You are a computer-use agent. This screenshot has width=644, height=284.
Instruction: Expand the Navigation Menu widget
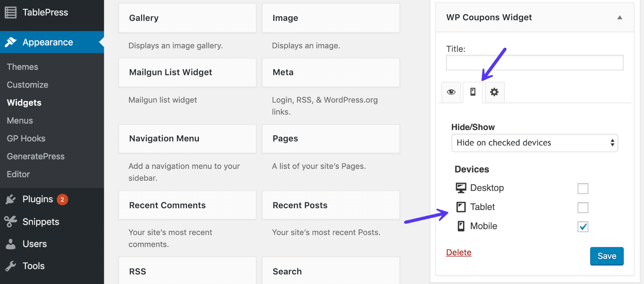tap(187, 139)
